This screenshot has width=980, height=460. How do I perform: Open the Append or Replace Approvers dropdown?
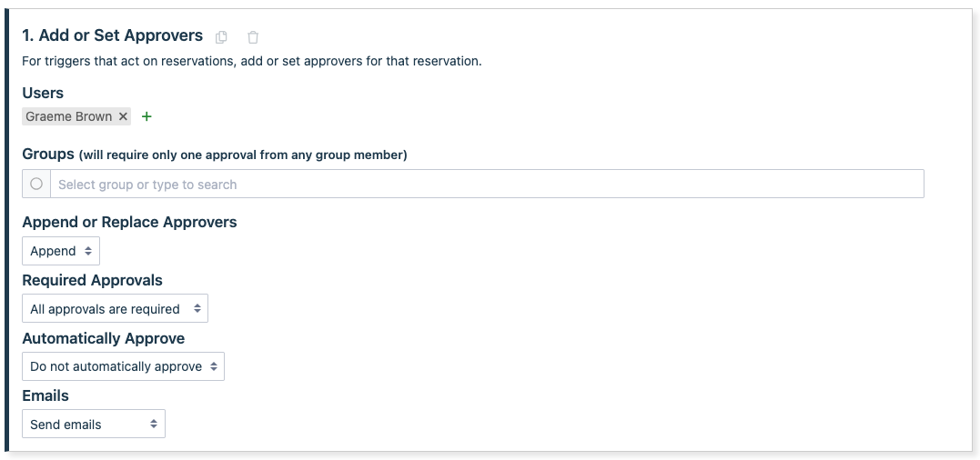coord(61,251)
